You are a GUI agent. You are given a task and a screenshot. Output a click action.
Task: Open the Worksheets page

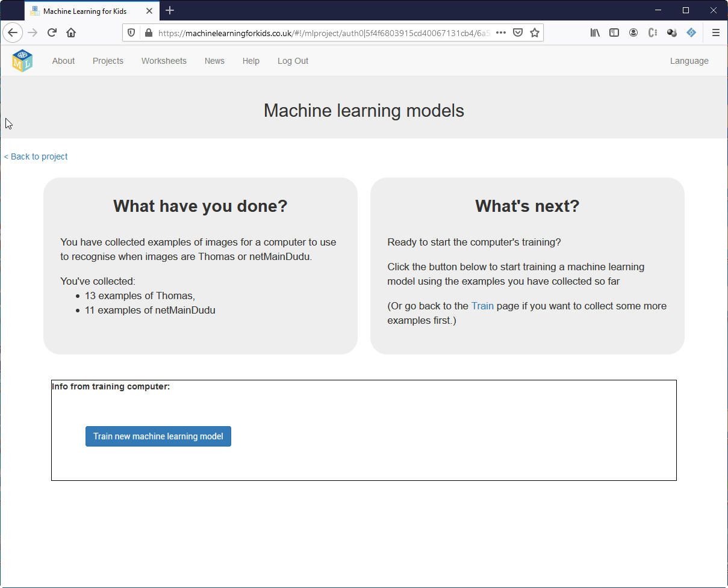[164, 61]
